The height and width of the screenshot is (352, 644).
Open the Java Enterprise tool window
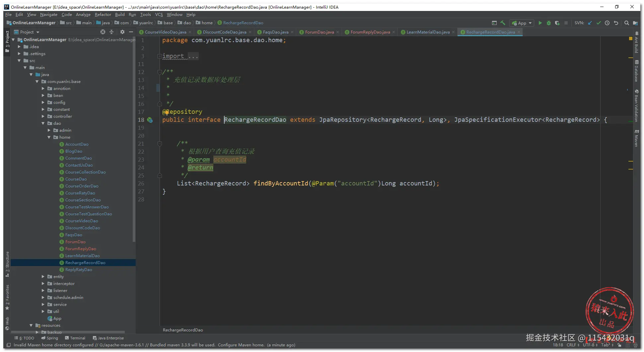point(108,338)
